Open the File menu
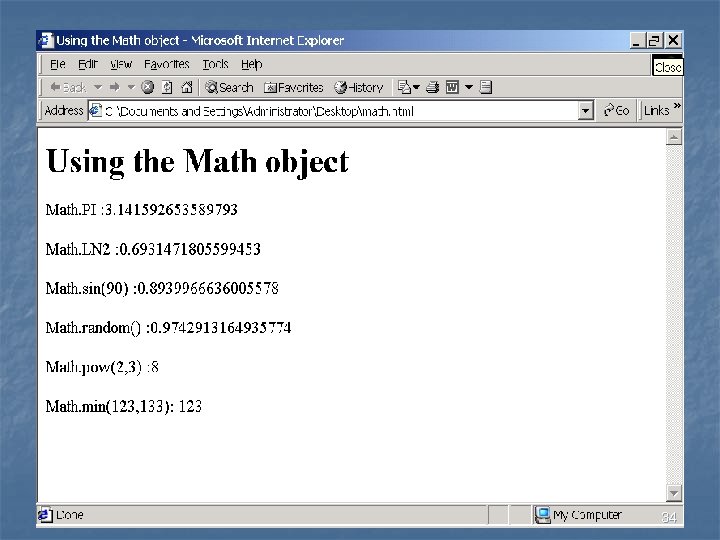 pos(57,64)
